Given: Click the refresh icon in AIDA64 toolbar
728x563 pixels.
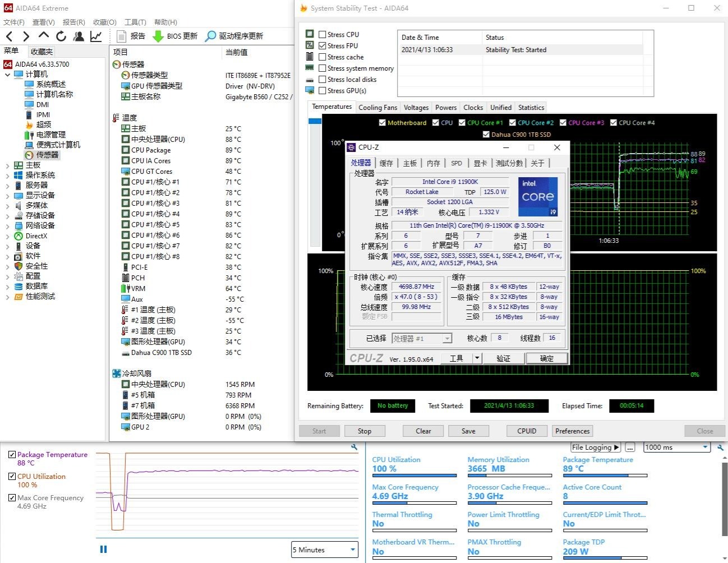Looking at the screenshot, I should click(x=61, y=35).
